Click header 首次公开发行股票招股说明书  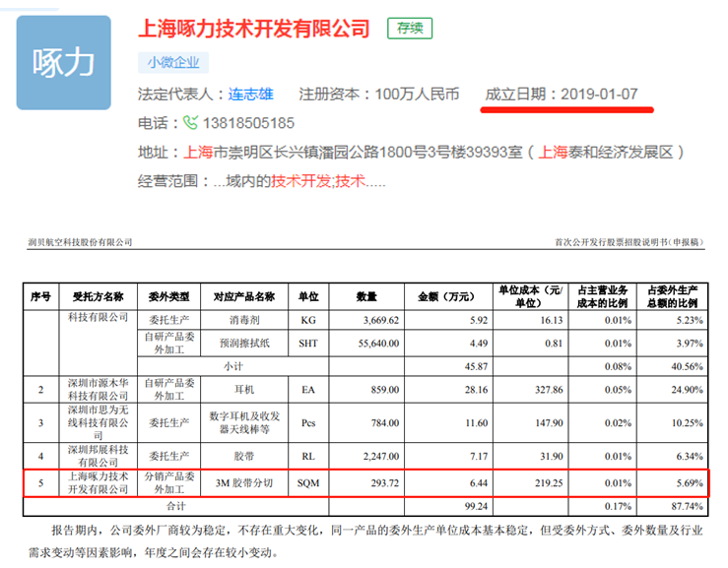coord(612,242)
